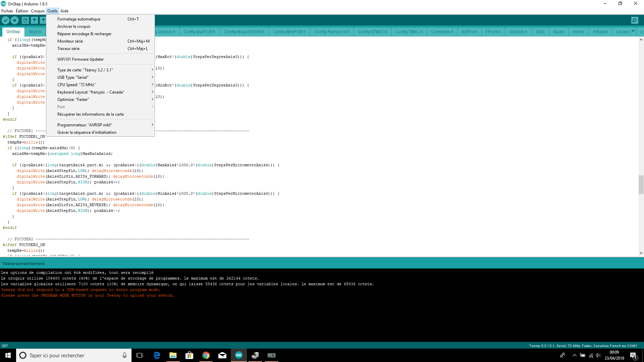The image size is (644, 362).
Task: Expand Programmateur AVRISP mkII submenu
Action: (100, 125)
